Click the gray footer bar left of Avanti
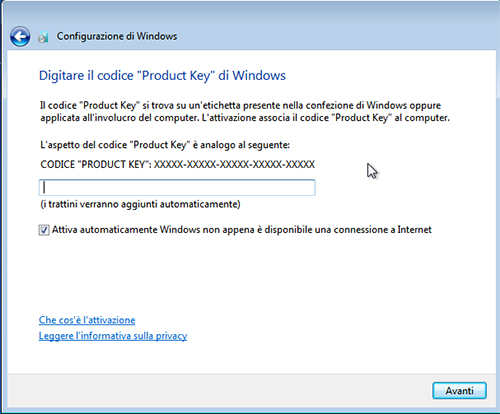The height and width of the screenshot is (414, 500). (x=217, y=391)
